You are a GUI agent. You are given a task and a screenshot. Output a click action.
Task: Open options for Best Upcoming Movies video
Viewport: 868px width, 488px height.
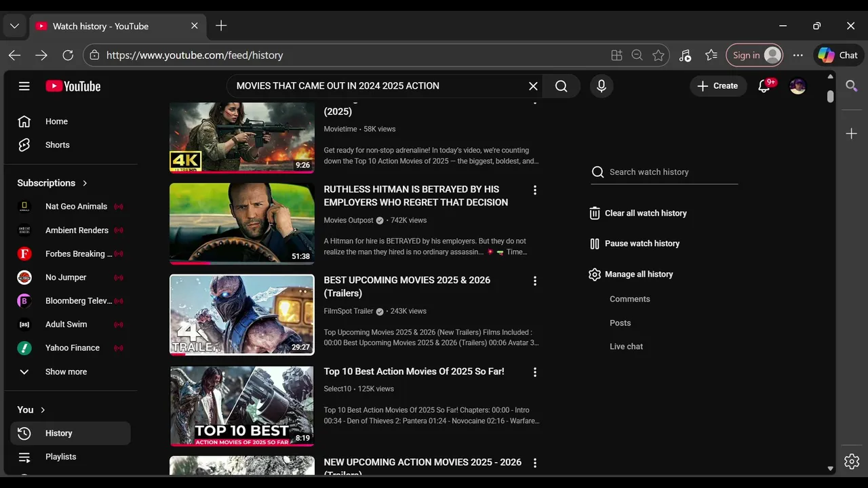[535, 281]
